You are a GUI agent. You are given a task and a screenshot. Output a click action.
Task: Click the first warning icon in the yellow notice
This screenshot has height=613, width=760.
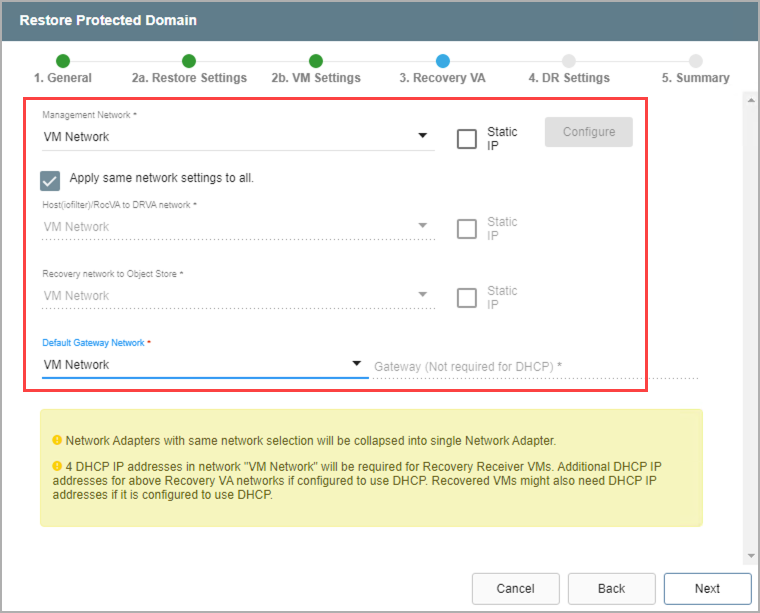coord(58,440)
